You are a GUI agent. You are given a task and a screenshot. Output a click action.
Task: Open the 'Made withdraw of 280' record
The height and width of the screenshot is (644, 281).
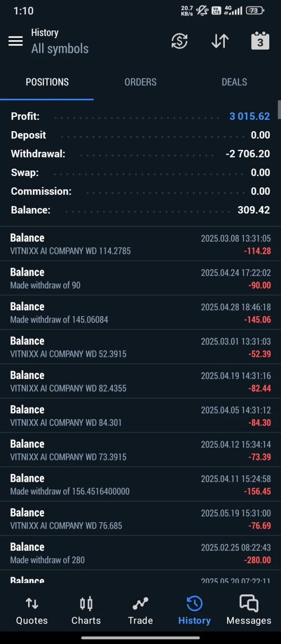point(140,553)
